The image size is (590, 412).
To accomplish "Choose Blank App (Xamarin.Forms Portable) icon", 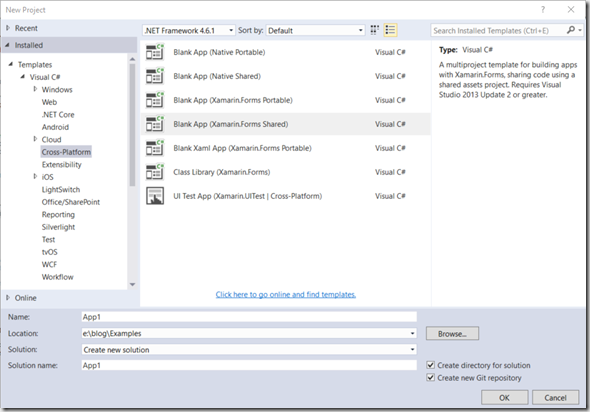I will click(155, 100).
